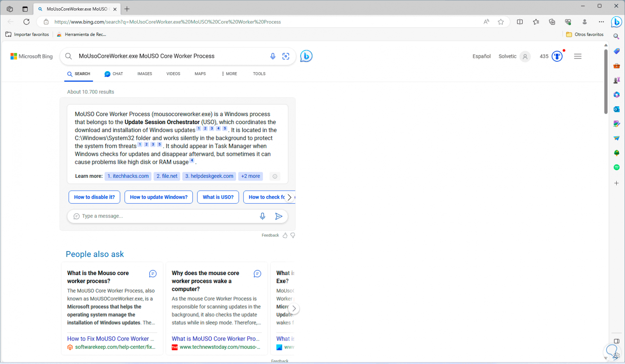Click the sidebar search icon
This screenshot has width=625, height=364.
click(617, 37)
